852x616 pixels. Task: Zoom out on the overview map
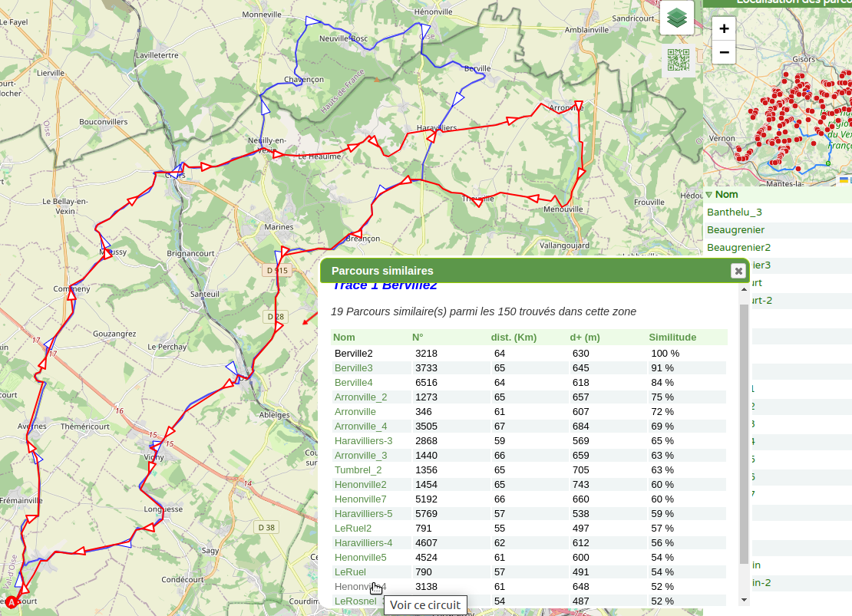click(723, 52)
